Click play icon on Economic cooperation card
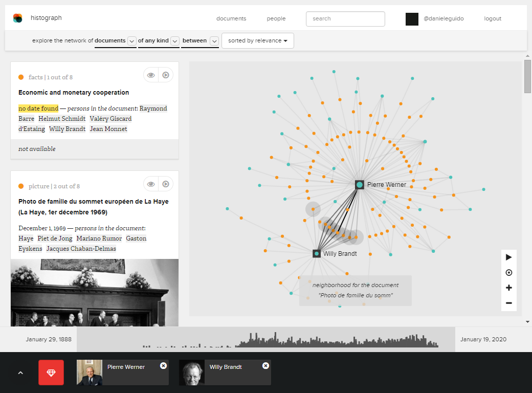The height and width of the screenshot is (393, 532). pos(166,75)
